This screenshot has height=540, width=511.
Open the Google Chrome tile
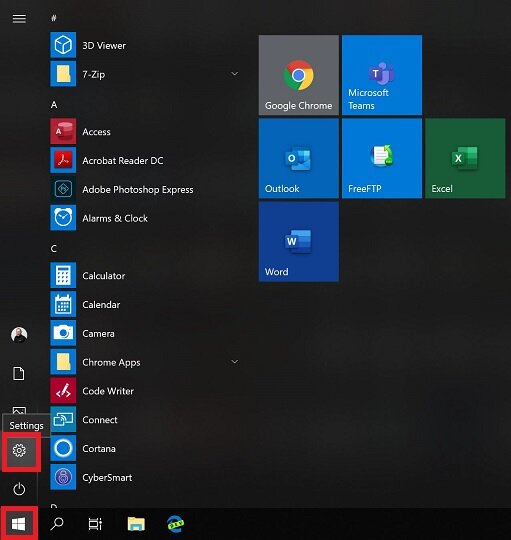(x=299, y=75)
